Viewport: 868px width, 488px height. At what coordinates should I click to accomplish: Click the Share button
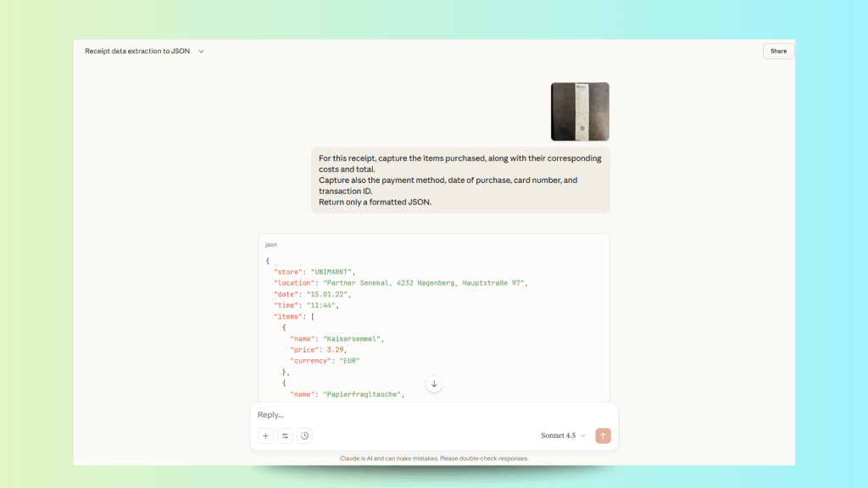coord(778,51)
